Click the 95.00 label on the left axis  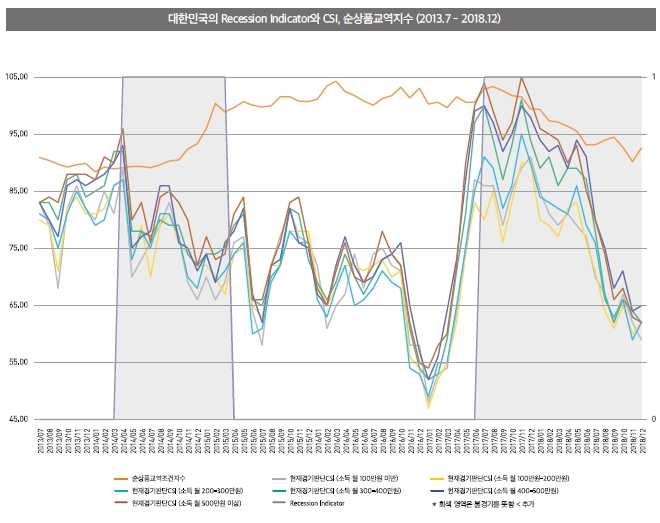[x=19, y=133]
